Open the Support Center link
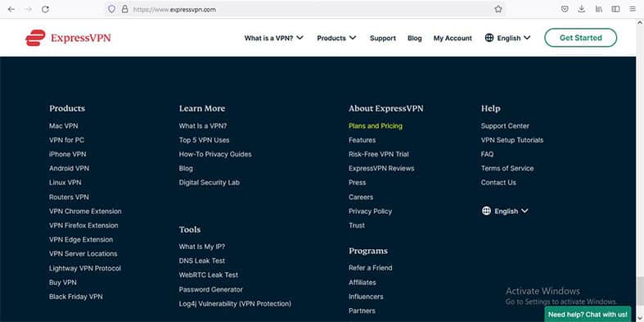 tap(505, 126)
